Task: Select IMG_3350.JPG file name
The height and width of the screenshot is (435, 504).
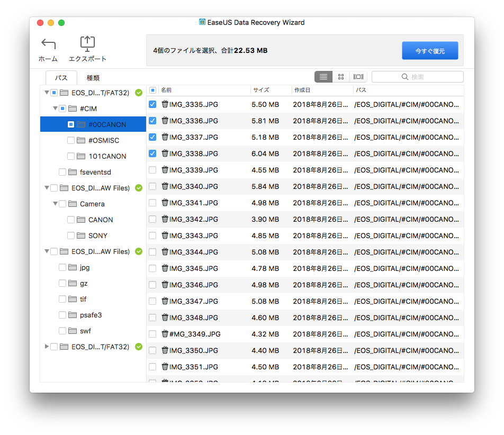Action: coord(194,350)
